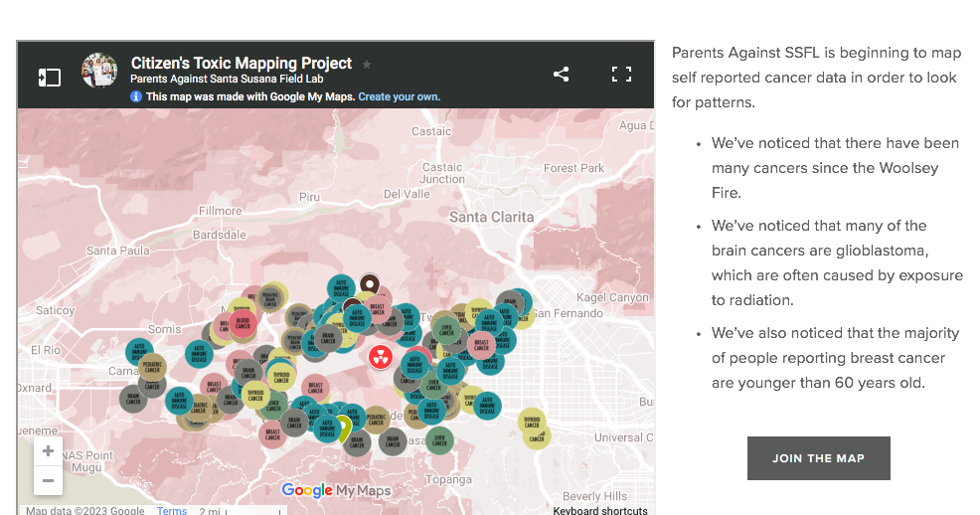Select Brain Cancer marker nearest Oxnard label

(x=133, y=398)
